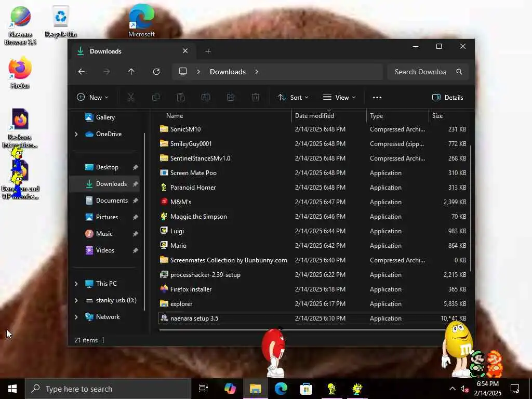Select the Downloads tab

point(132,51)
